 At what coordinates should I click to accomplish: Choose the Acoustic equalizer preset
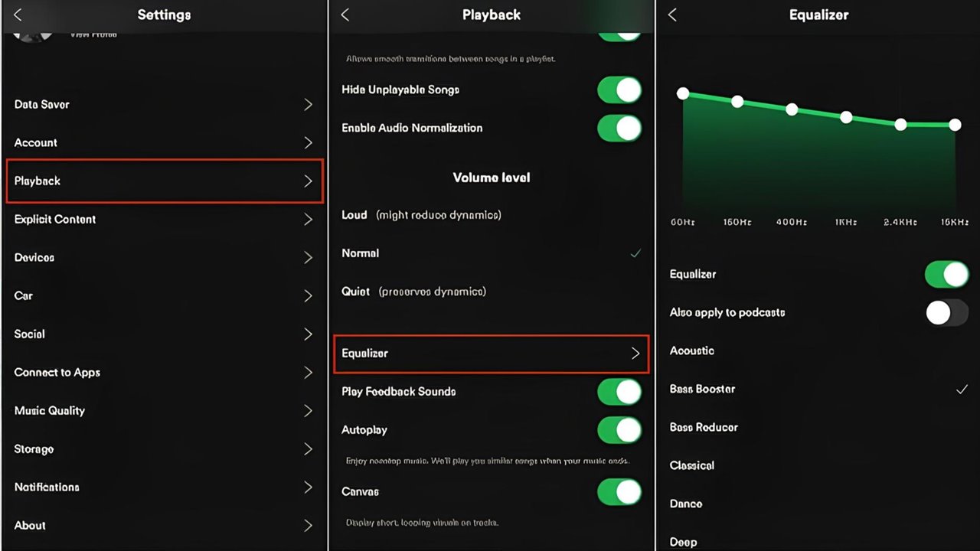(692, 350)
